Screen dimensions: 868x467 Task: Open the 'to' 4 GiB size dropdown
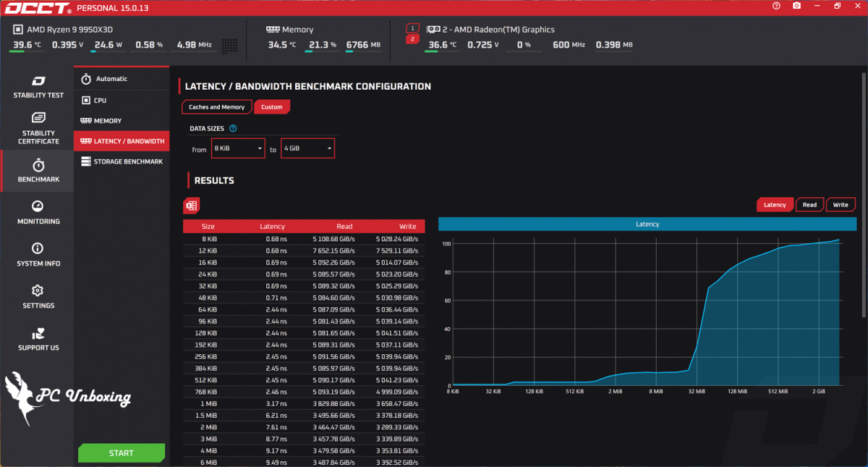point(307,148)
